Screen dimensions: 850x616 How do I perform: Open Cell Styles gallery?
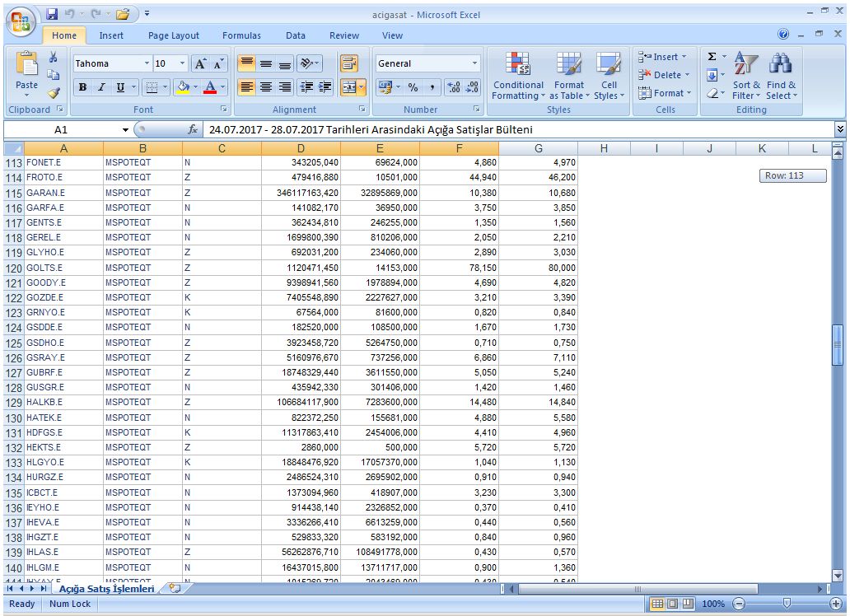609,76
